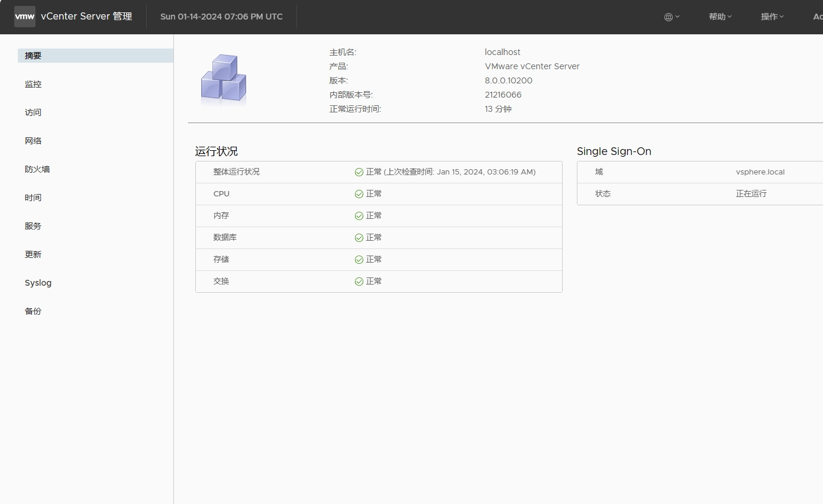Click the Single Sign-On heading
The image size is (823, 504).
[614, 151]
